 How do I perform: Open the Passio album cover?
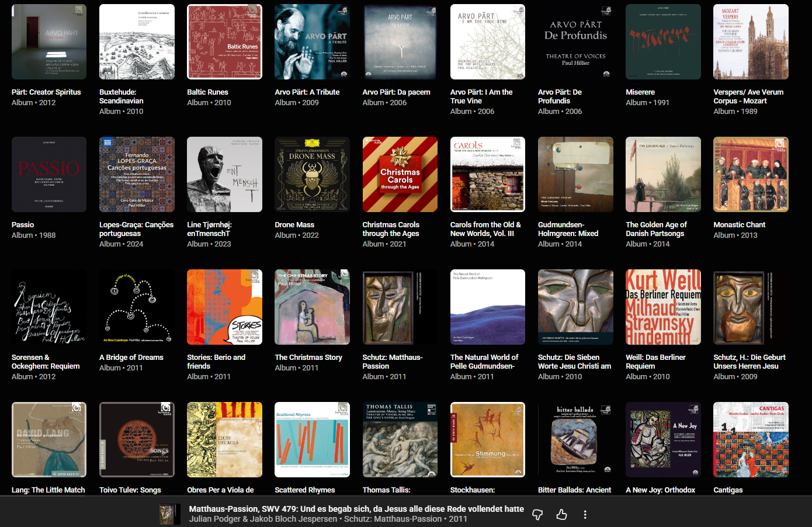[49, 175]
